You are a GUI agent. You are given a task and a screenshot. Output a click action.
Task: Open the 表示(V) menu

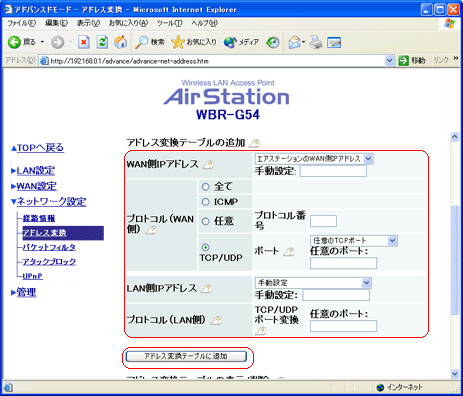click(88, 23)
